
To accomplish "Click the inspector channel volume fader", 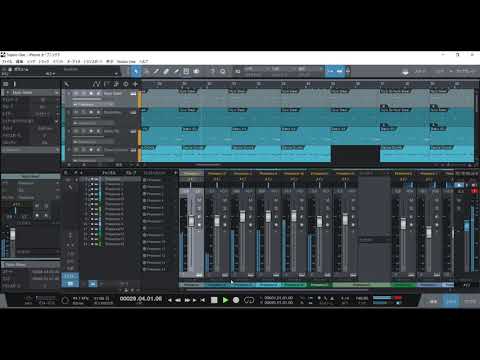I will point(12,234).
